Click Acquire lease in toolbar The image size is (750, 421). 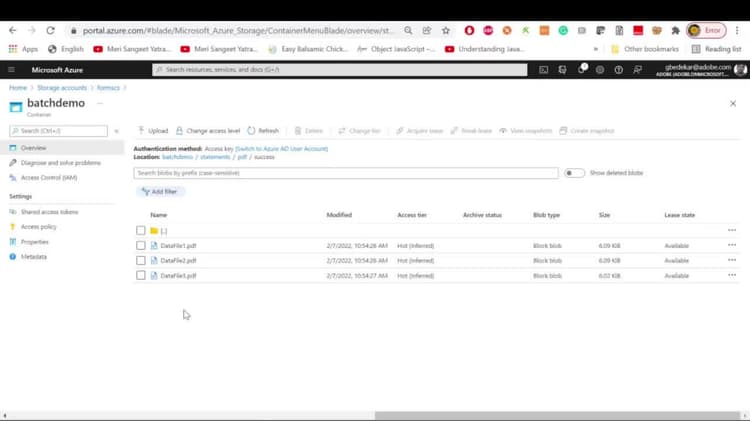coord(419,131)
